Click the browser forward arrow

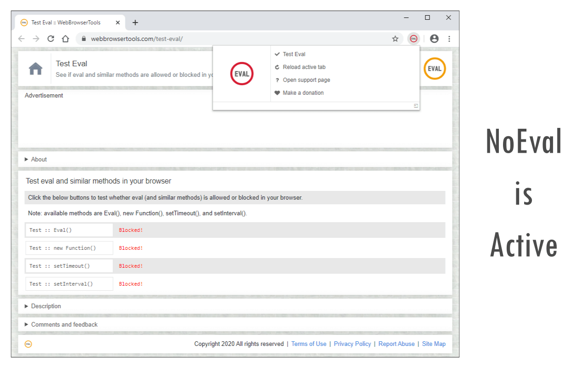[x=36, y=39]
